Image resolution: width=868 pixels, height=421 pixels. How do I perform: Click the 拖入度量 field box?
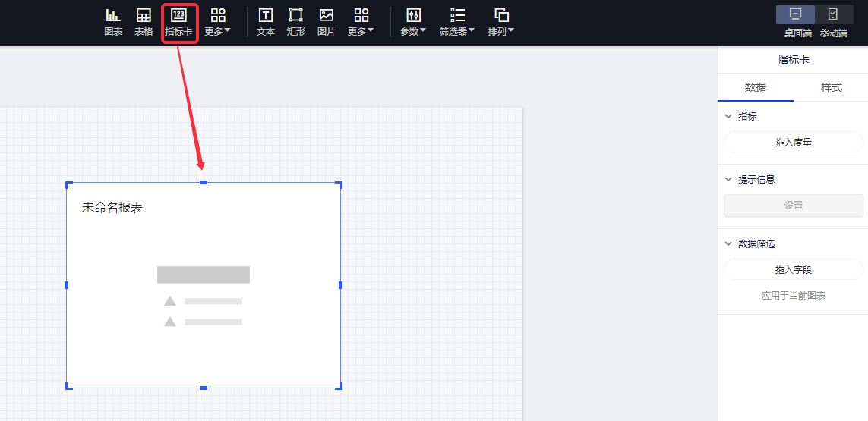[794, 142]
